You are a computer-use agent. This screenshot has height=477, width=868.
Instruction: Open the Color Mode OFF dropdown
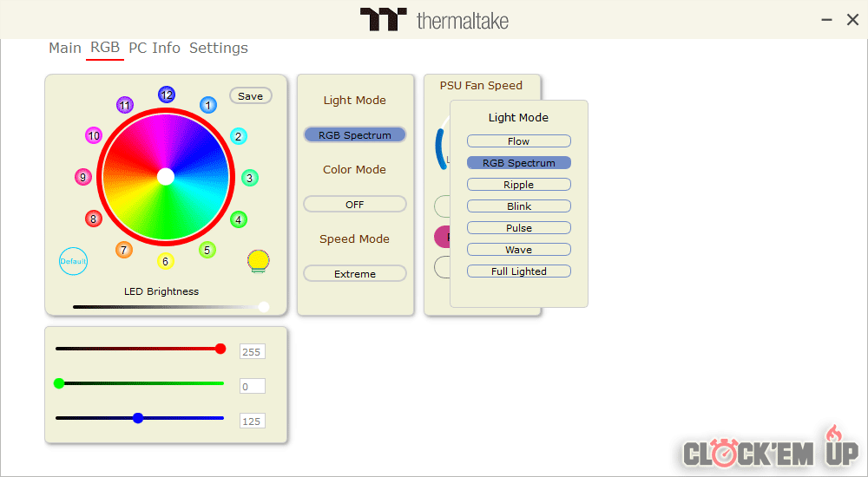click(354, 205)
